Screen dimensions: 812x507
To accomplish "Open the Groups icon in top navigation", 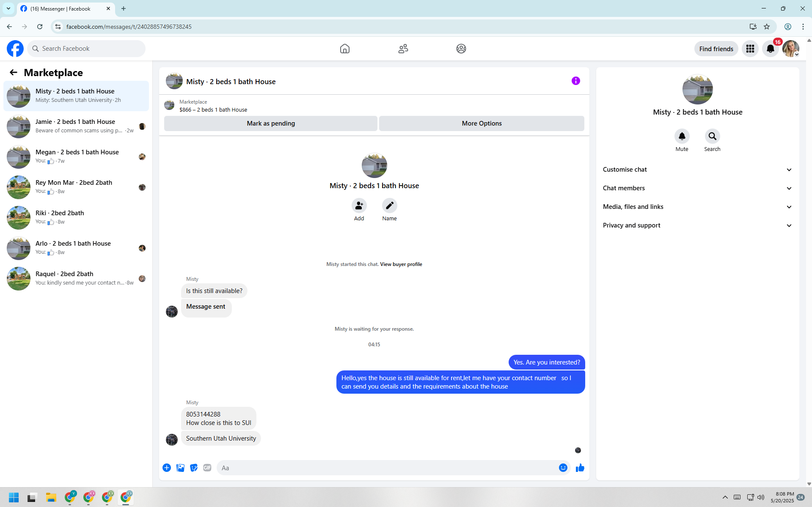I will pos(461,49).
